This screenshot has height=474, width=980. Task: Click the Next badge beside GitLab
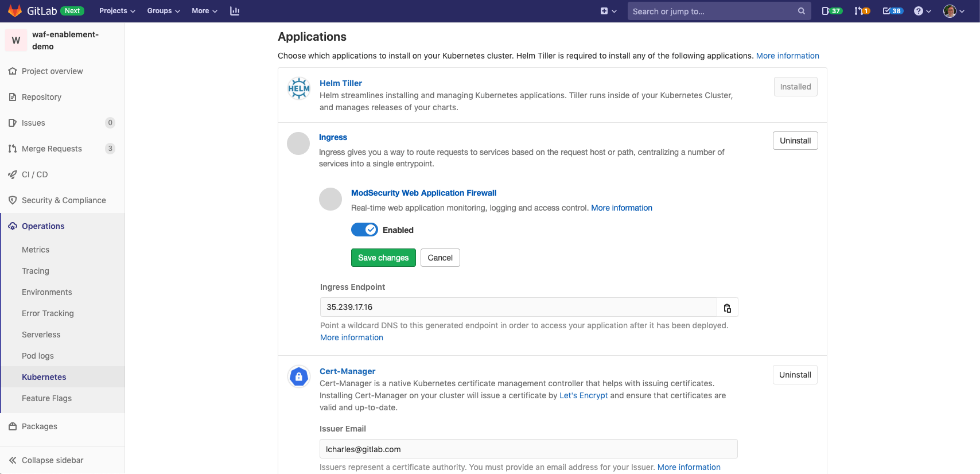72,11
